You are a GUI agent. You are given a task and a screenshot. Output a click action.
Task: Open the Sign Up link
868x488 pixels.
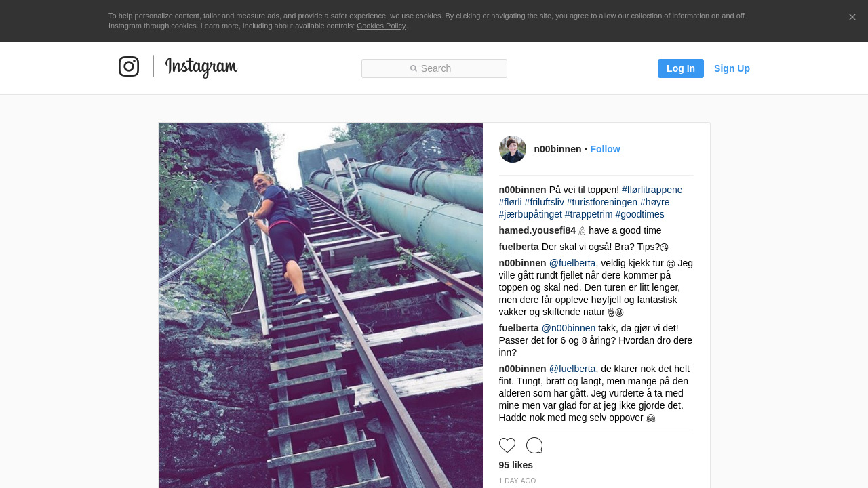click(732, 68)
